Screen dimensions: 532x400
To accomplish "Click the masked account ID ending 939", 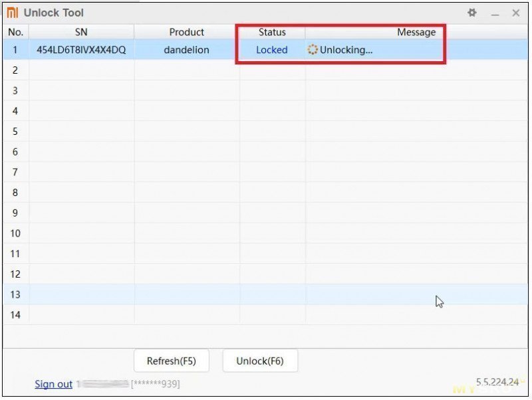I will coord(156,384).
